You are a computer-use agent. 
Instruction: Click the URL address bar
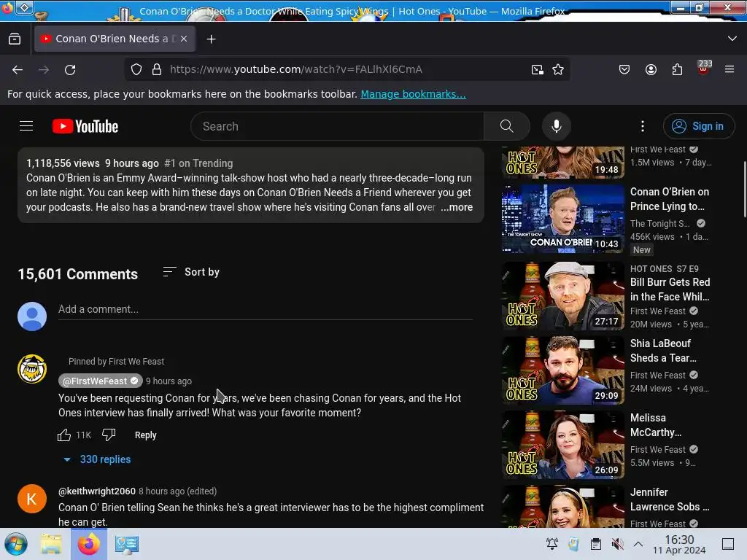348,69
